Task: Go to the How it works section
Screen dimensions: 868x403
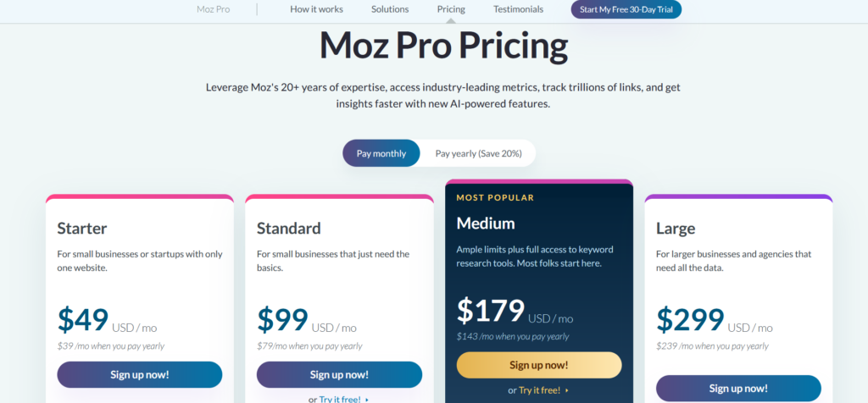Action: (316, 9)
